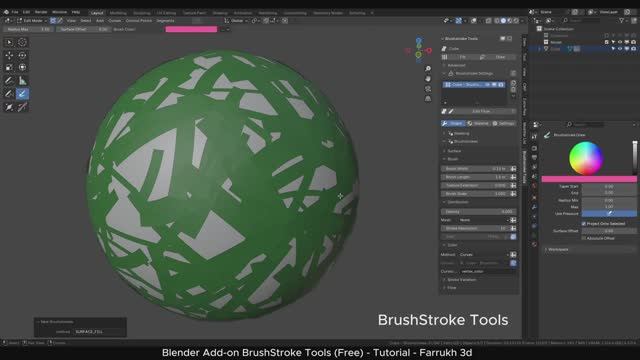The height and width of the screenshot is (360, 640).
Task: Open the Tool tab in Properties editor
Action: coord(534,137)
